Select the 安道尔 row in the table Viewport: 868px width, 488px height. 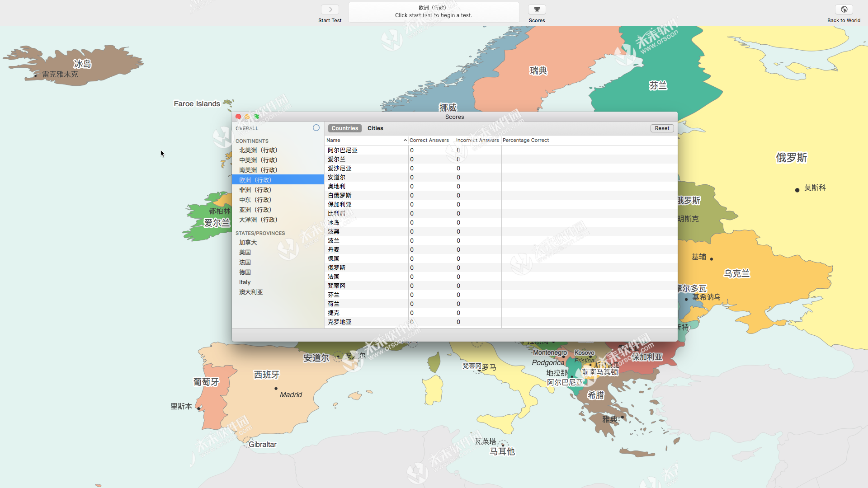click(501, 177)
